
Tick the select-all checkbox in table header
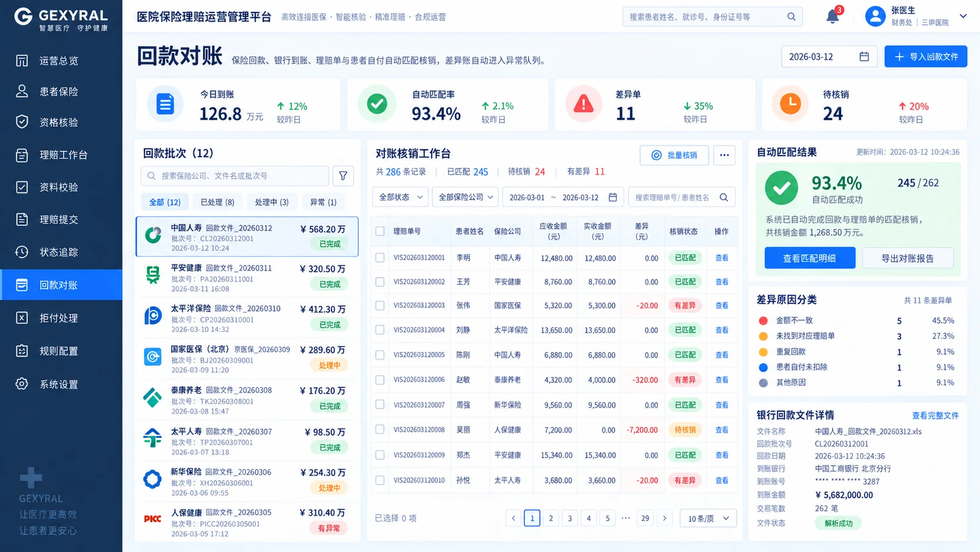coord(380,231)
